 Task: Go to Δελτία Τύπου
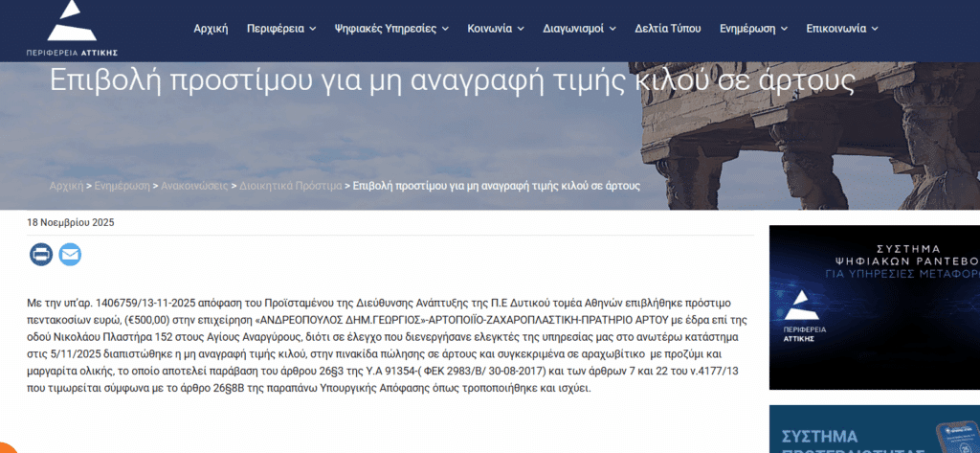[x=667, y=28]
